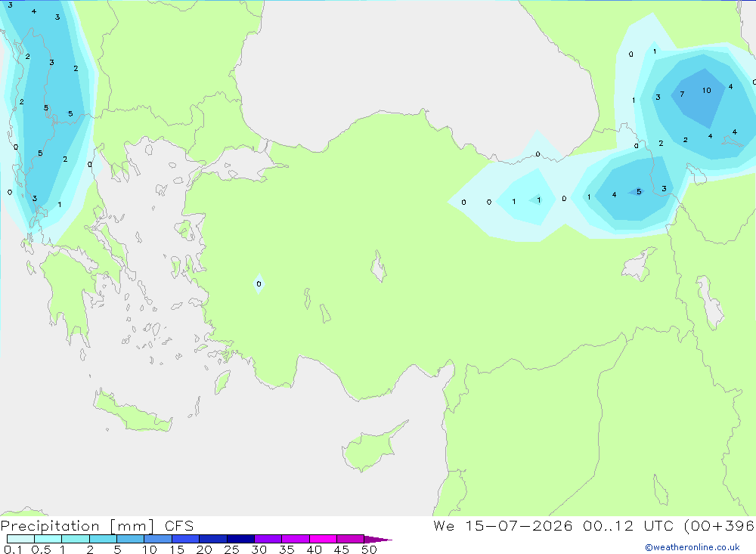Click the '50' legend scale label
This screenshot has height=554, width=756.
[x=369, y=549]
